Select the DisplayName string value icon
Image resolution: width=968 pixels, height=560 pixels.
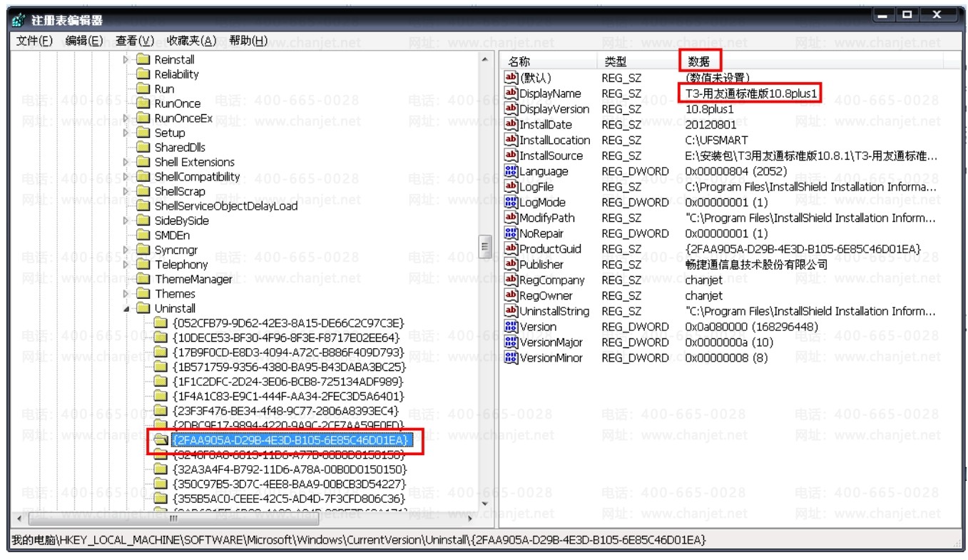point(511,93)
